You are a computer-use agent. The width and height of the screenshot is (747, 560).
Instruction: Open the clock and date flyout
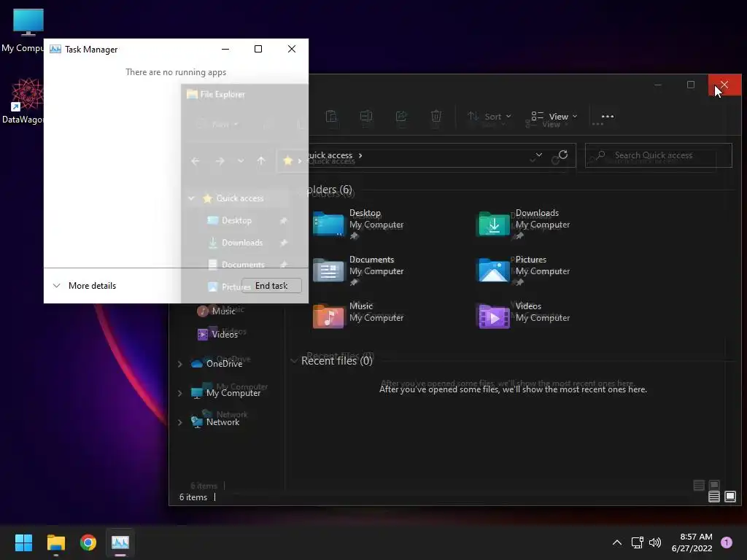[x=692, y=542]
